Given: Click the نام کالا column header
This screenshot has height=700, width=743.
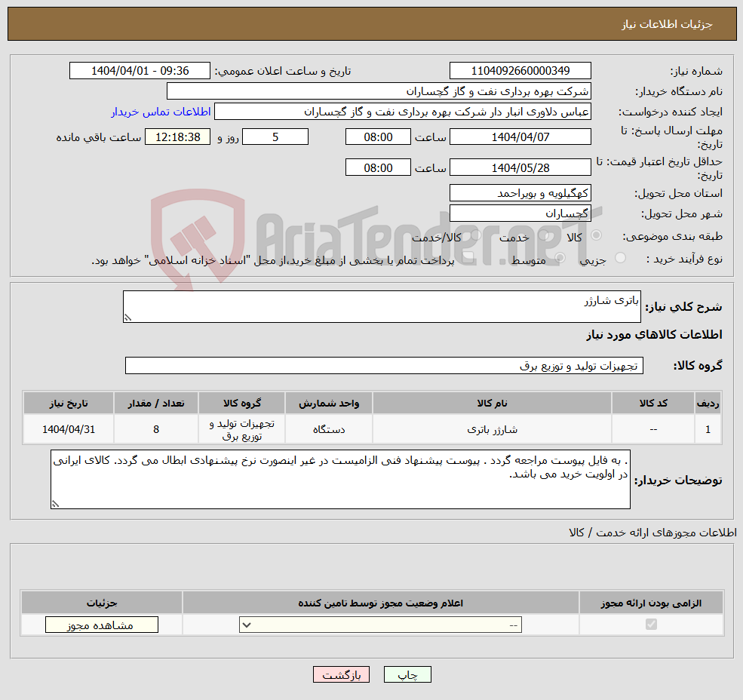Looking at the screenshot, I should pos(492,404).
